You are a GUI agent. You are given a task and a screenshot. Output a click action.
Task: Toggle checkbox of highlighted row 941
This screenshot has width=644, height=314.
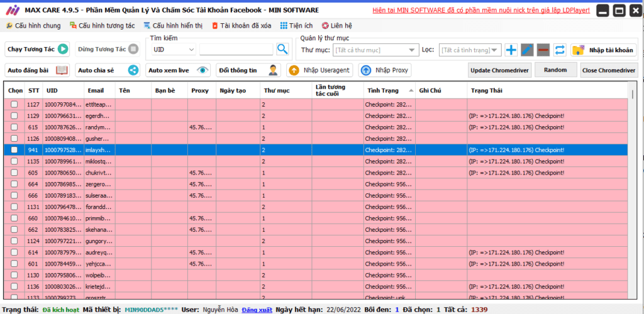coord(14,150)
